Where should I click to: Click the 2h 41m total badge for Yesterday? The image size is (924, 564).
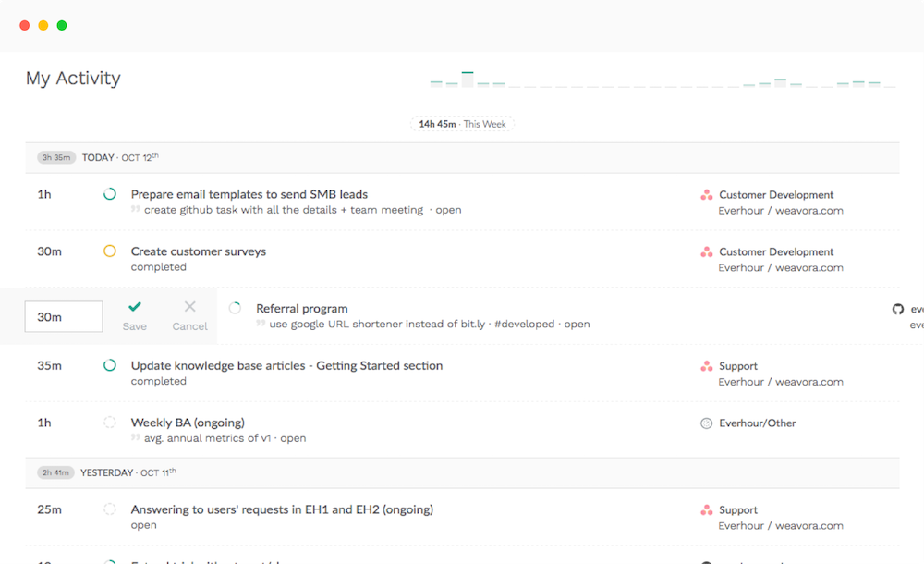tap(56, 472)
